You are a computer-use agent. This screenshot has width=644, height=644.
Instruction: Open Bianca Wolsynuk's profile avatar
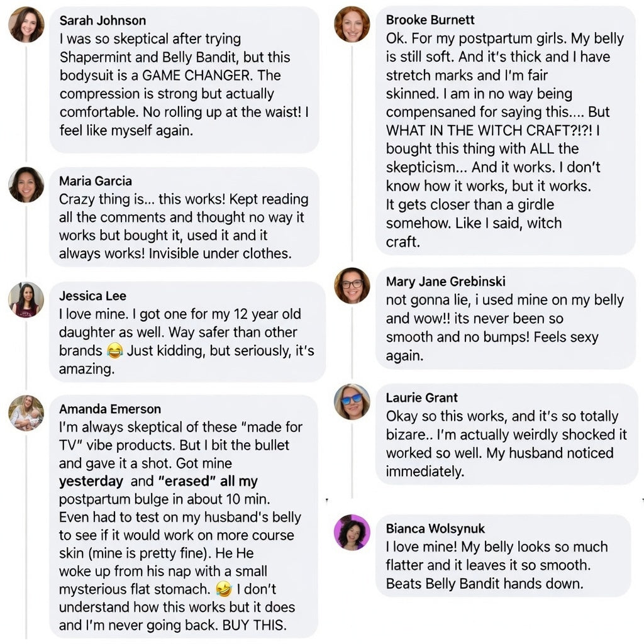click(352, 532)
